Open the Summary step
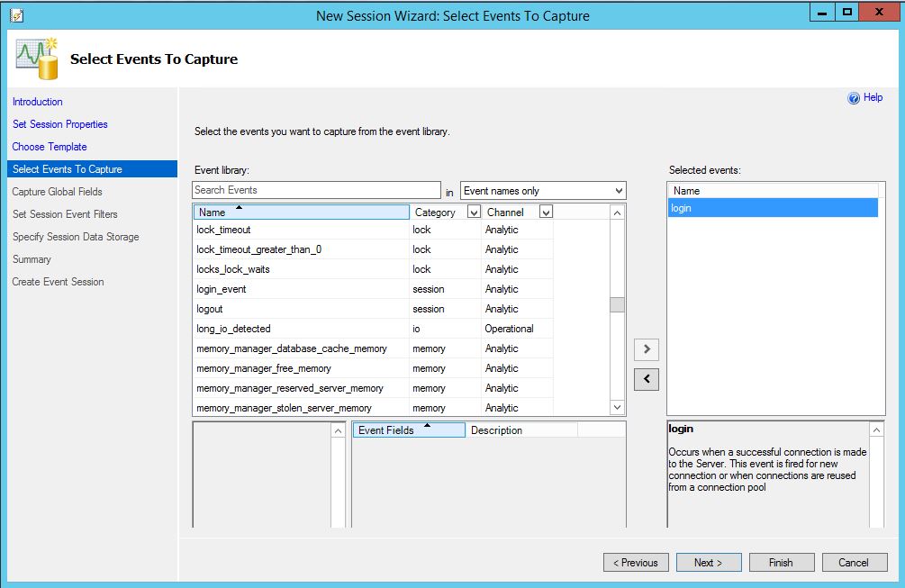905x588 pixels. [32, 259]
